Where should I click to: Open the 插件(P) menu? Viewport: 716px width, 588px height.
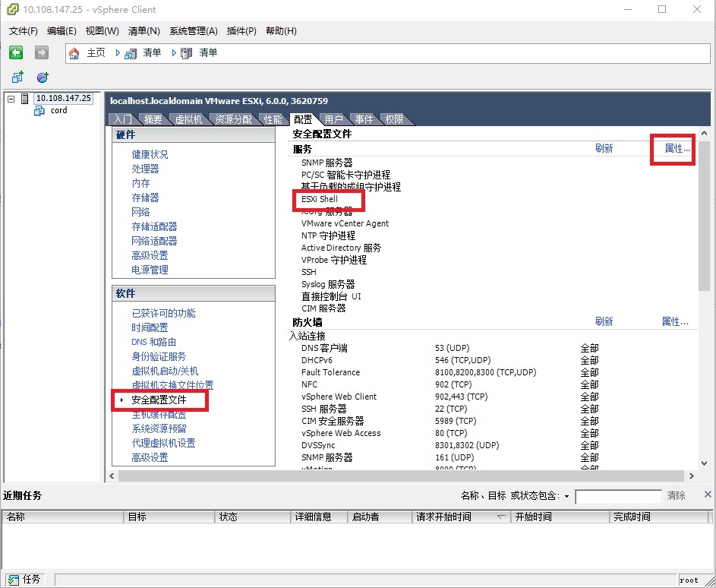tap(241, 30)
